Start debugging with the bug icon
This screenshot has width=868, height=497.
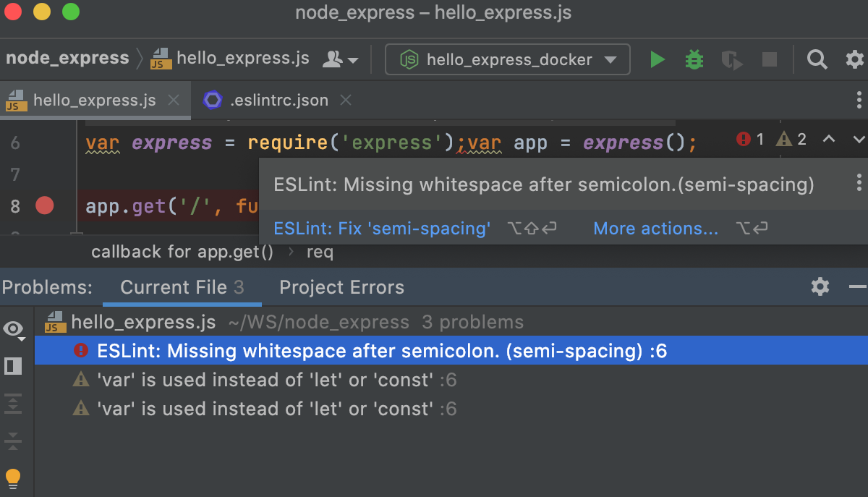pyautogui.click(x=694, y=59)
